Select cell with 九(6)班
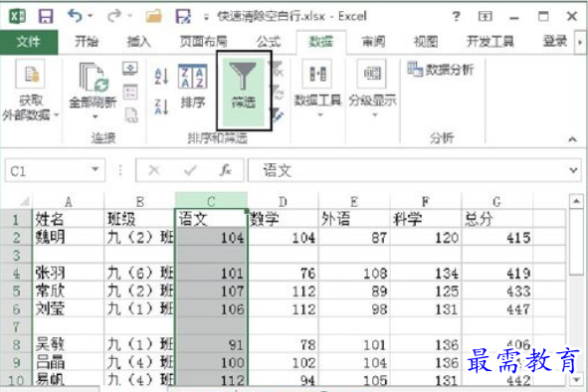 coord(139,273)
